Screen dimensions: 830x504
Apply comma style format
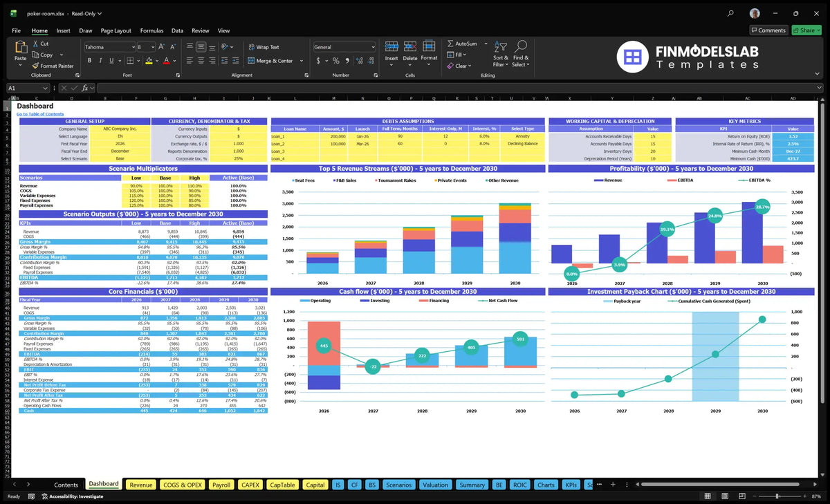coord(347,61)
